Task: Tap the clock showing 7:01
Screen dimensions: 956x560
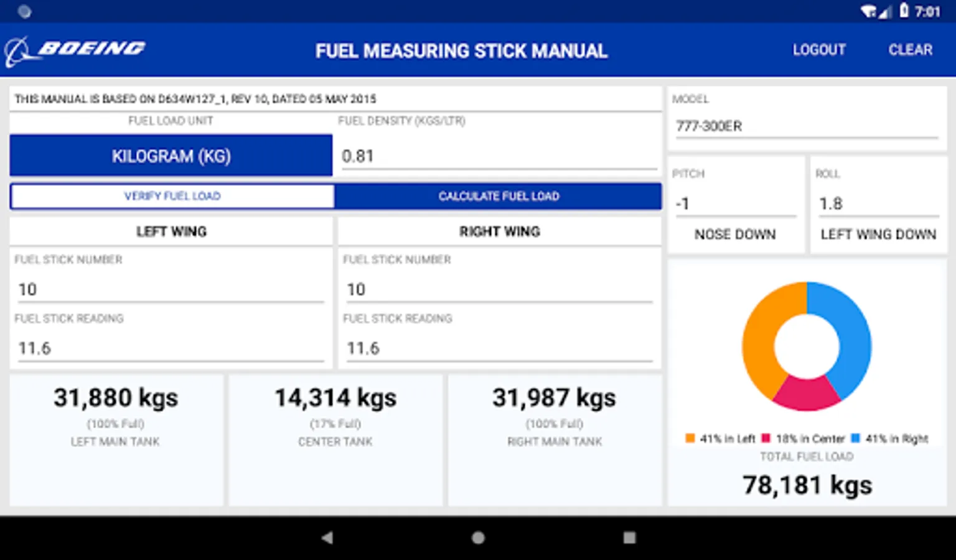Action: [927, 11]
